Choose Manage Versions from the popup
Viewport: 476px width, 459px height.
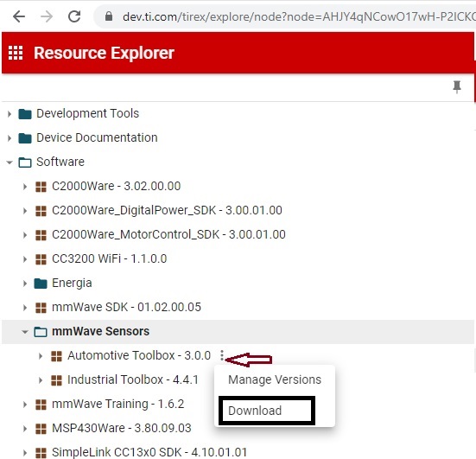coord(275,379)
